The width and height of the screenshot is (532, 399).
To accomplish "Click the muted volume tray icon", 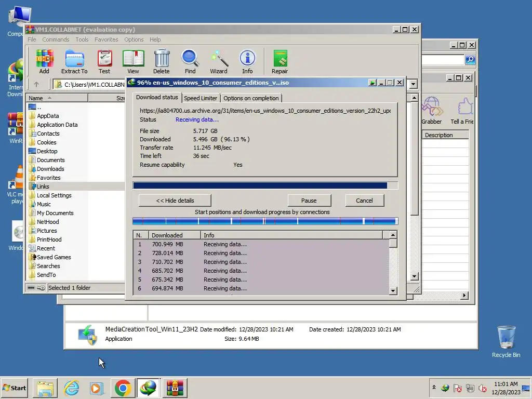I will 482,388.
